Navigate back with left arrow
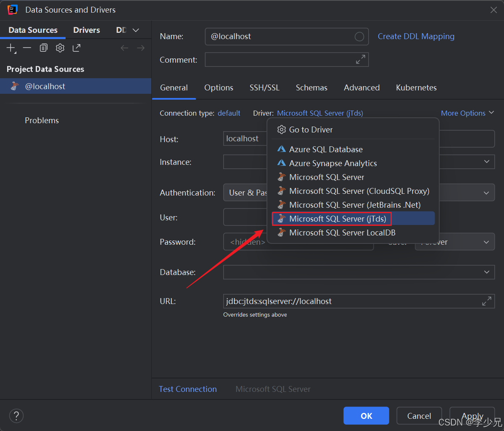Screen dimensions: 504x431 pos(124,48)
